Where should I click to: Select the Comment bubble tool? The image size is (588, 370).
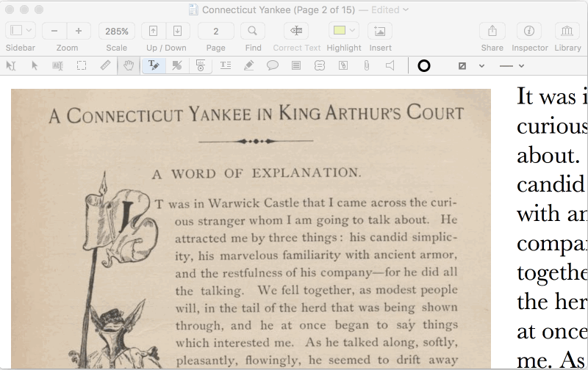273,66
